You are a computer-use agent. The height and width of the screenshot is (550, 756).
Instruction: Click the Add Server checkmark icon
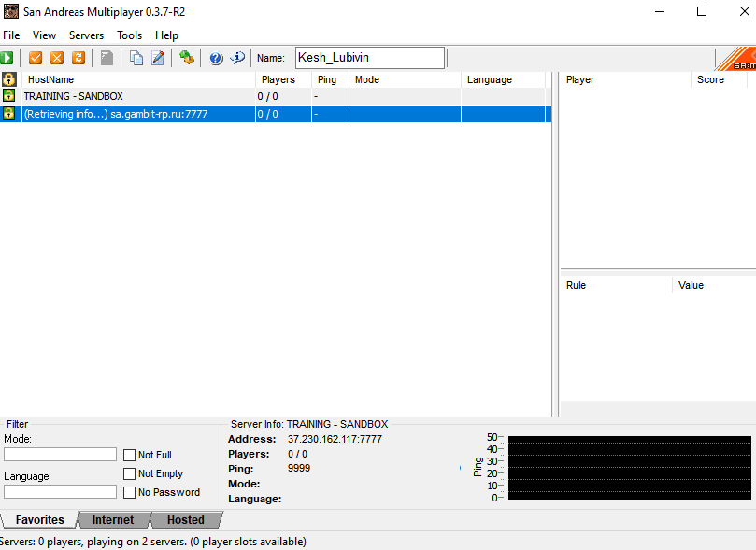click(36, 58)
